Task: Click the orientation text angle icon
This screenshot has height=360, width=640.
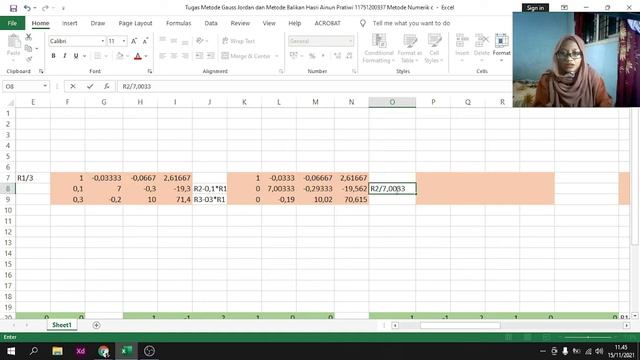Action: (x=200, y=41)
